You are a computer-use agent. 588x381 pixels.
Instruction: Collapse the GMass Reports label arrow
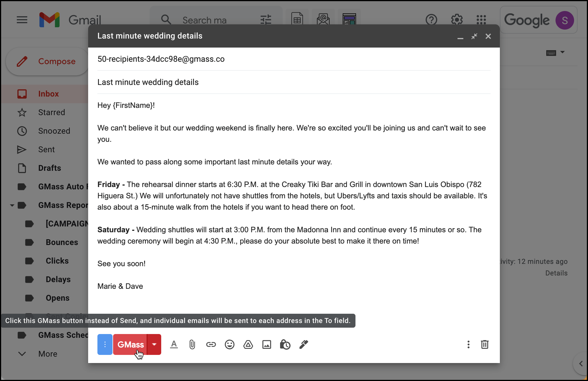12,205
